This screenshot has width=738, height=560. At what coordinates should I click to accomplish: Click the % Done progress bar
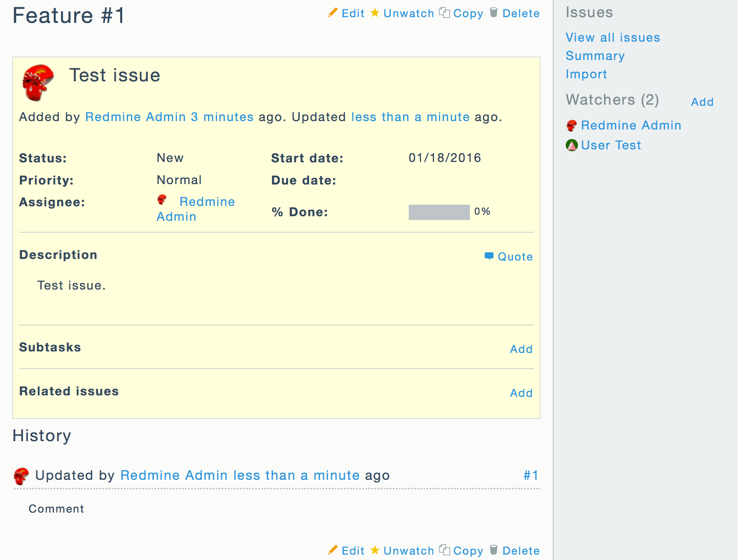pyautogui.click(x=439, y=212)
